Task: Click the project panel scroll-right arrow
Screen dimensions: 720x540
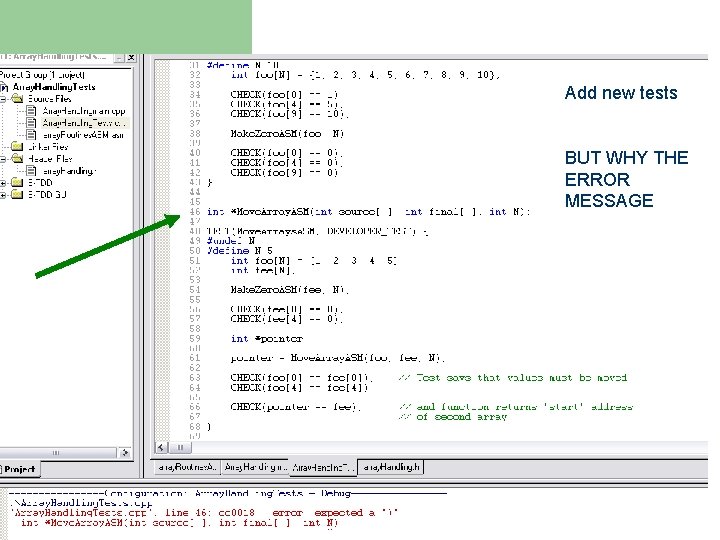Action: click(x=125, y=452)
